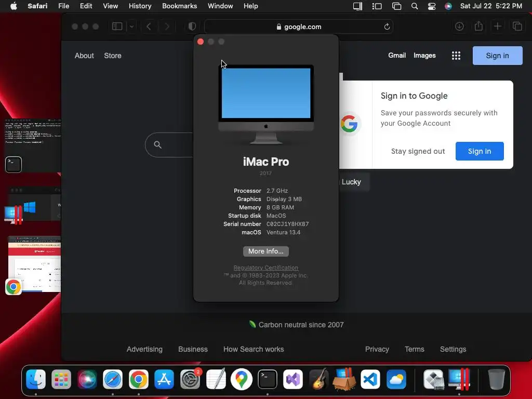The image size is (532, 399).
Task: Launch Siri from the Dock
Action: click(87, 379)
